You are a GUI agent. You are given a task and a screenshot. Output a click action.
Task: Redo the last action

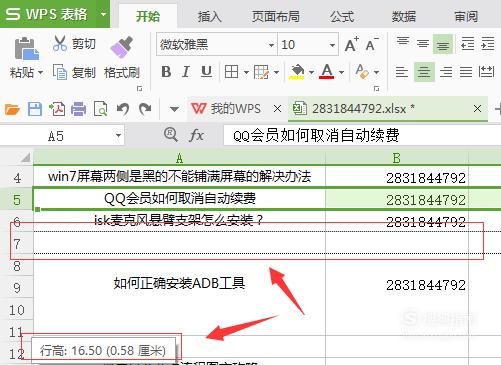click(x=145, y=109)
